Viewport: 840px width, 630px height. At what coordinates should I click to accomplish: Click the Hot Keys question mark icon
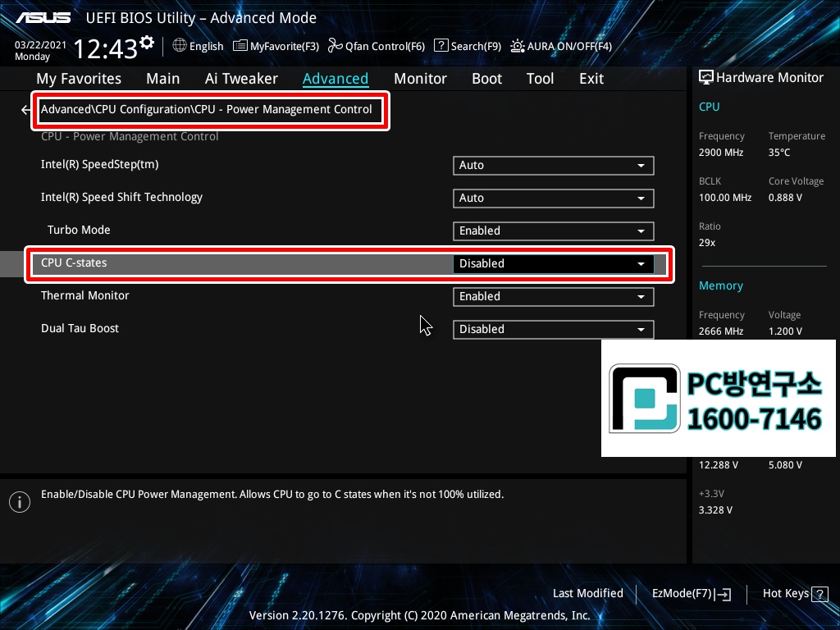(x=819, y=594)
